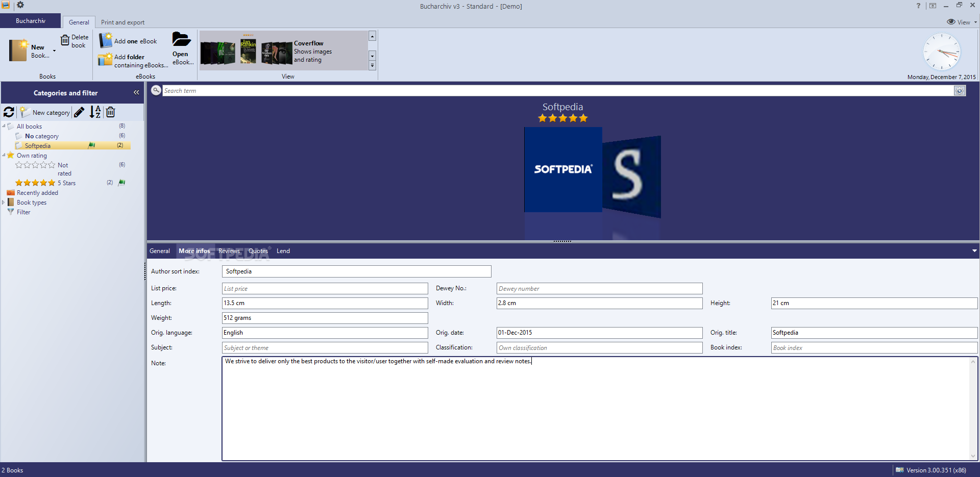This screenshot has height=477, width=980.
Task: Expand the view gallery list
Action: pos(372,65)
